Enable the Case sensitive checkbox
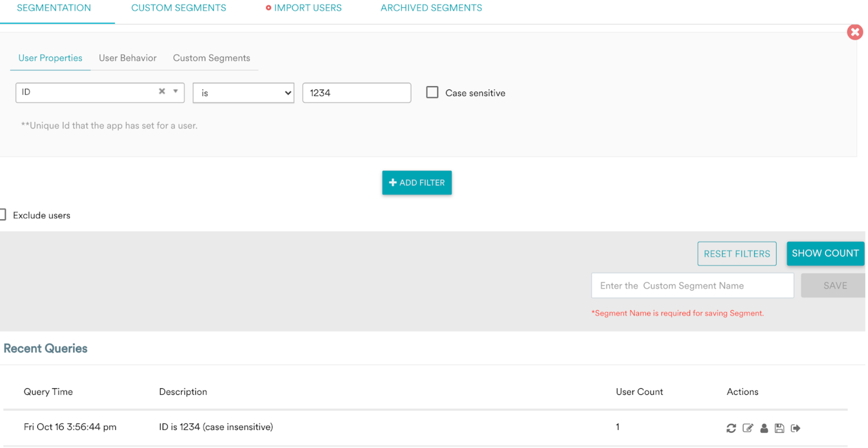The height and width of the screenshot is (448, 868). [x=432, y=92]
